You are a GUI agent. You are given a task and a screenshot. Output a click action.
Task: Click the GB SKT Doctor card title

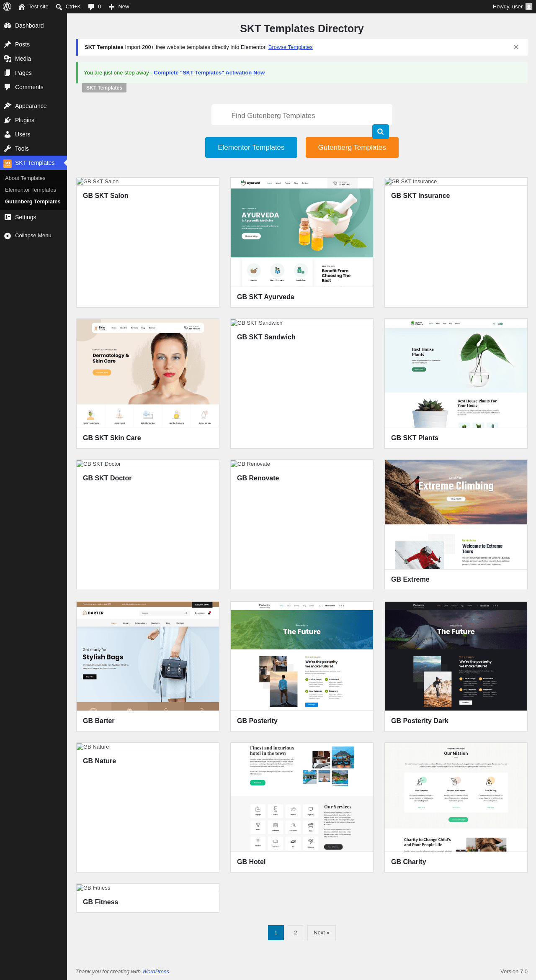(x=107, y=478)
